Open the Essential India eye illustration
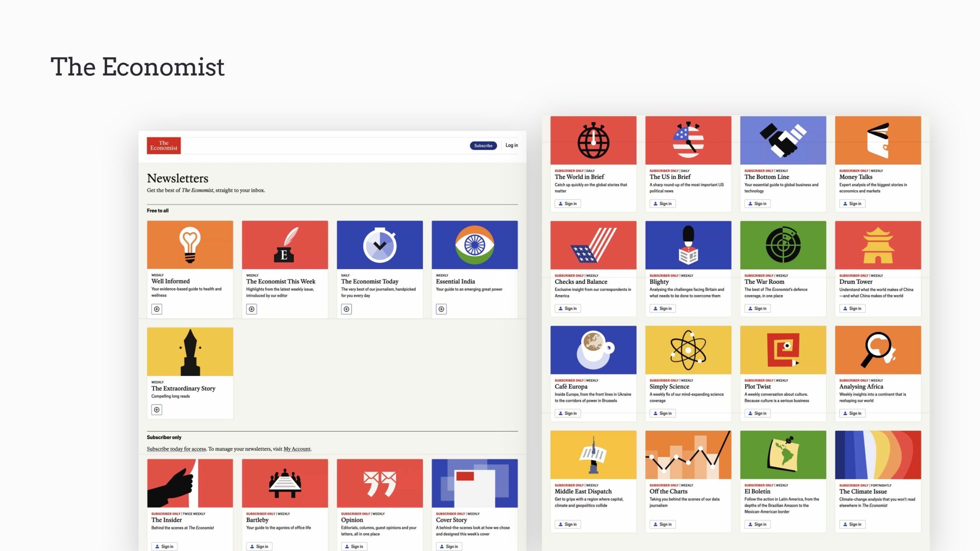 (x=475, y=245)
